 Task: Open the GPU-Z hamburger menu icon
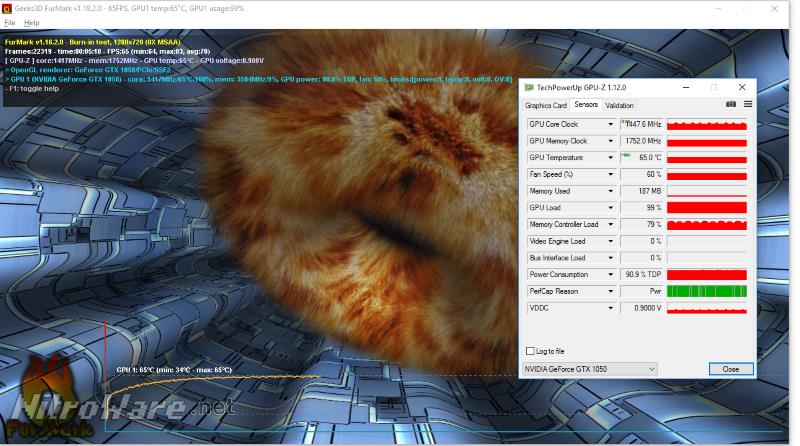coord(748,104)
